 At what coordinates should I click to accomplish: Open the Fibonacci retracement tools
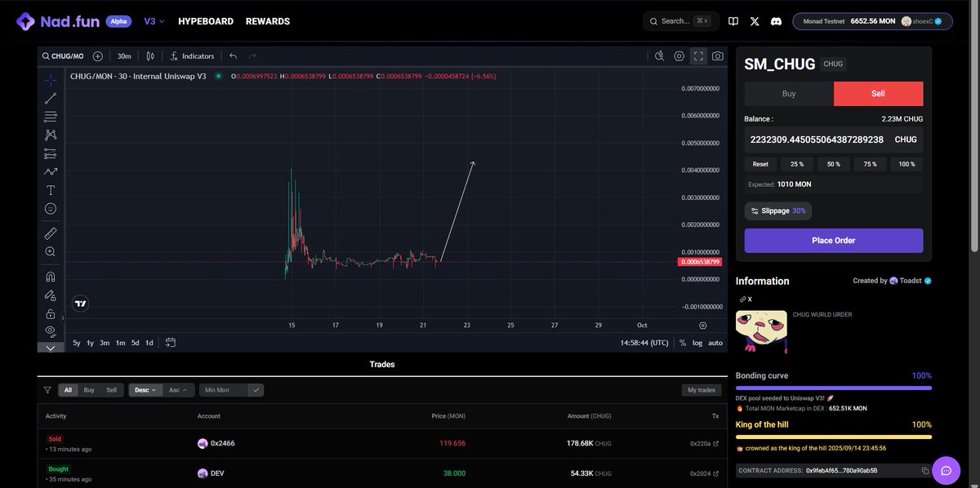[x=51, y=116]
